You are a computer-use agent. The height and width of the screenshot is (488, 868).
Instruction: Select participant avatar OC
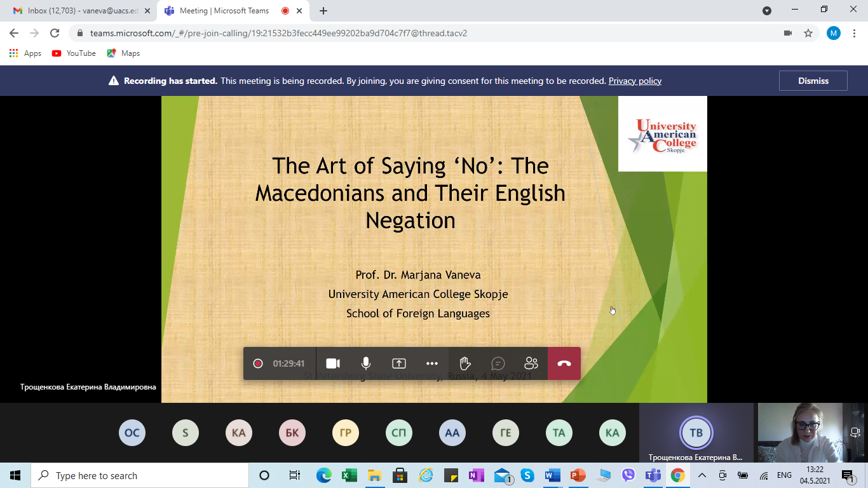pos(132,433)
